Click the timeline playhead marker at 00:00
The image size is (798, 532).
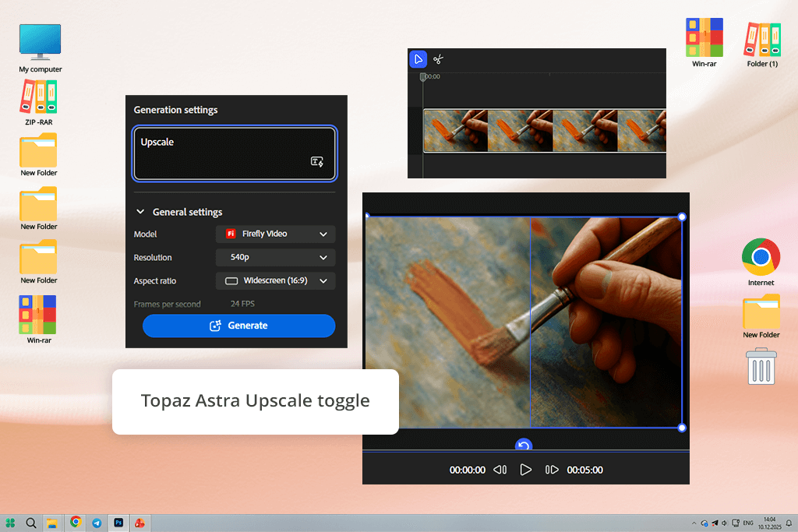click(x=422, y=77)
